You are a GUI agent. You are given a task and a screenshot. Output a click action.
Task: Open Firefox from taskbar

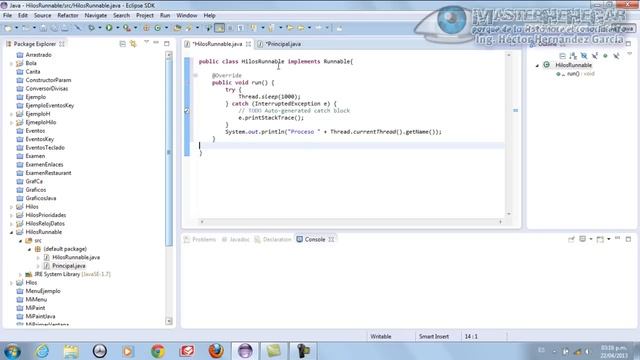pyautogui.click(x=216, y=351)
